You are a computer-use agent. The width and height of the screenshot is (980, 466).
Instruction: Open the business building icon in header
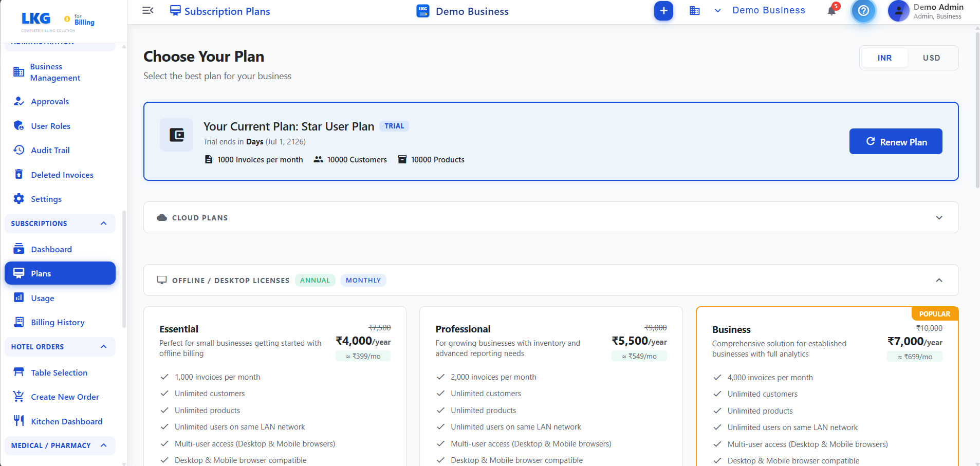[695, 11]
